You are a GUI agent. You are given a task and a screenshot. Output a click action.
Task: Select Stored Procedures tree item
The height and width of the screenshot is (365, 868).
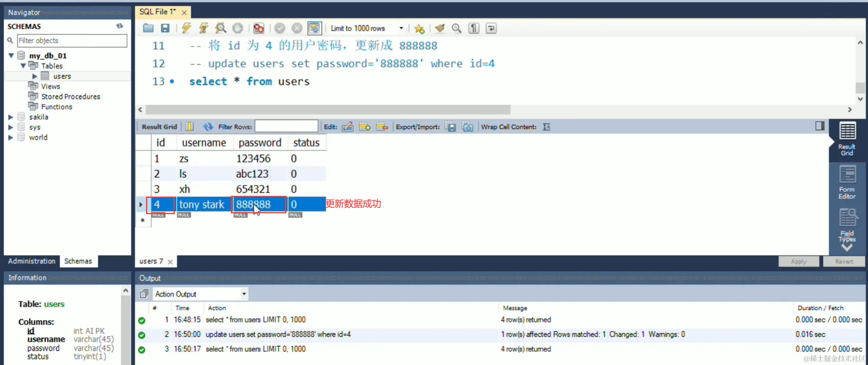click(x=71, y=97)
